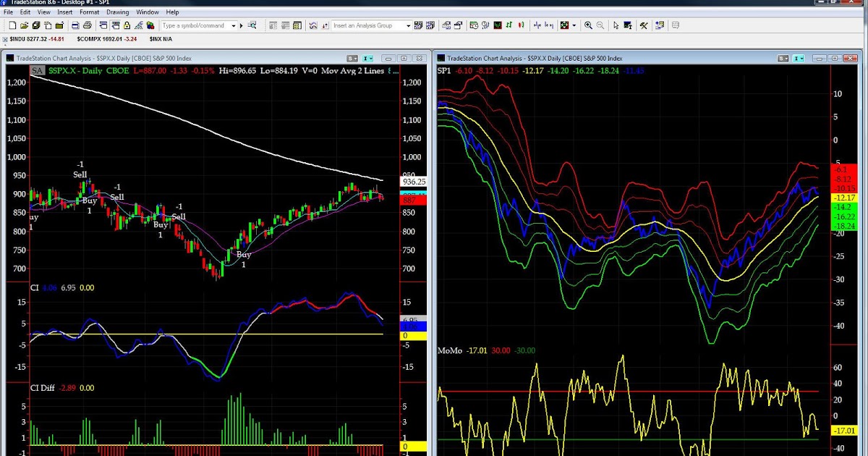Open the Drawing menu
The height and width of the screenshot is (456, 868).
[118, 12]
